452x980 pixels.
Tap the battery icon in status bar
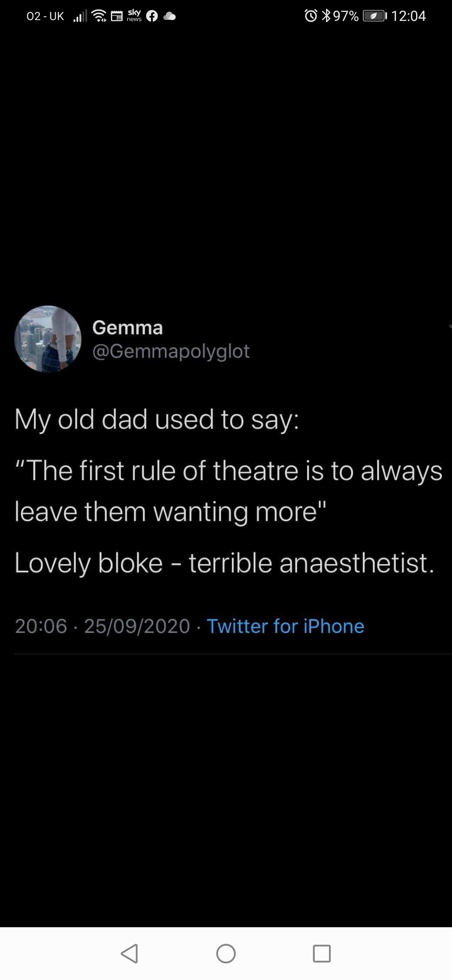375,16
